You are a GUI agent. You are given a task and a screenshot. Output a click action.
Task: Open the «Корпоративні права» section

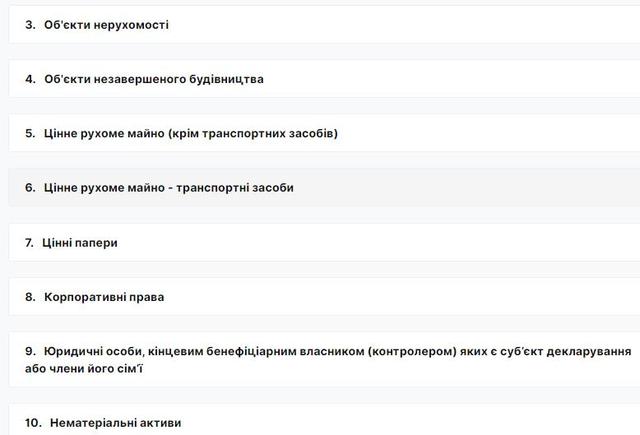pyautogui.click(x=104, y=297)
